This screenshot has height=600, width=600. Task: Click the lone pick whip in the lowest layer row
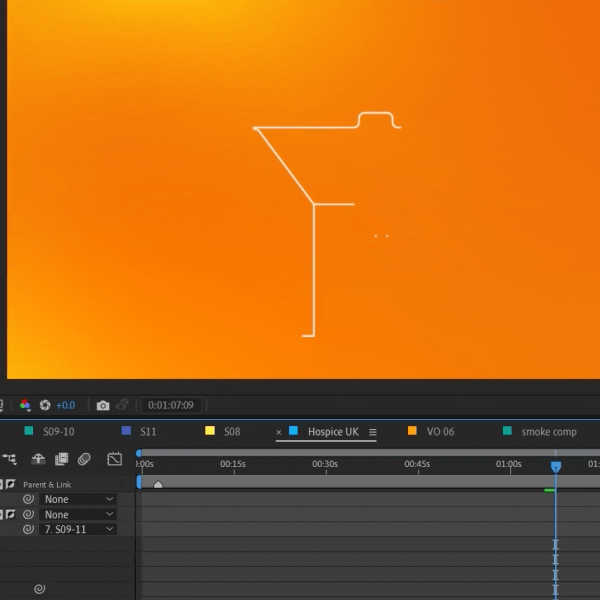point(39,589)
